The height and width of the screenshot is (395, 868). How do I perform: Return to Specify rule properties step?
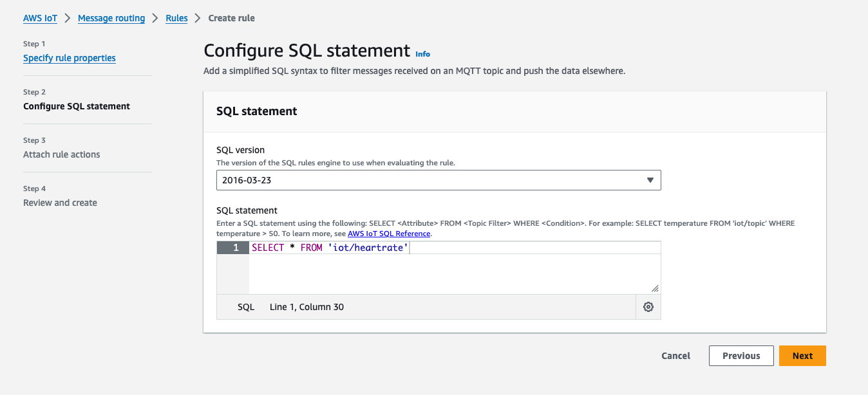pos(70,58)
